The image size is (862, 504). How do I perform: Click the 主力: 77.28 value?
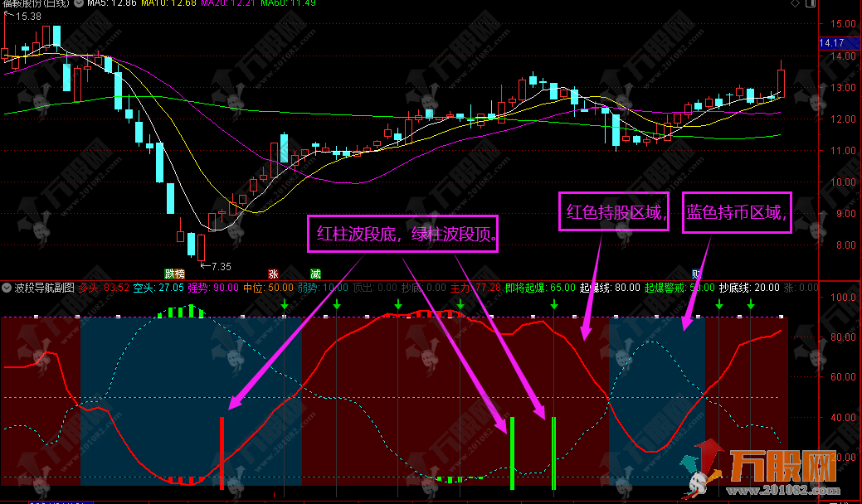point(475,288)
